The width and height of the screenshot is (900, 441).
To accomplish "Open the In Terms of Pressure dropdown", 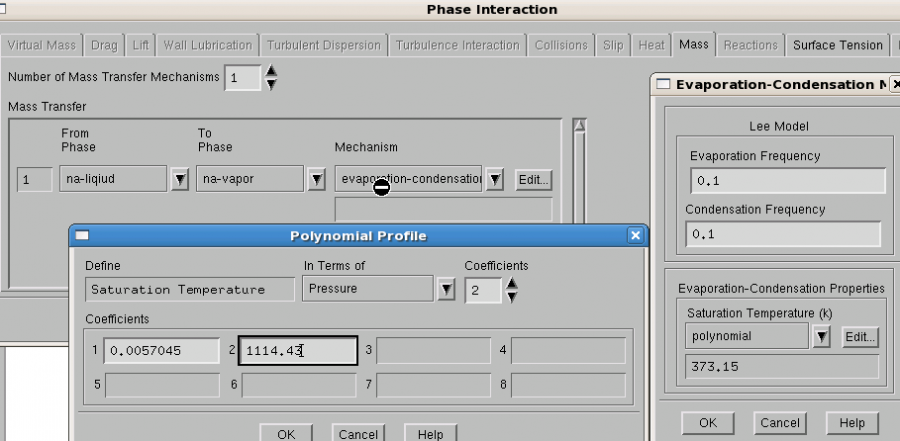I will coord(445,289).
